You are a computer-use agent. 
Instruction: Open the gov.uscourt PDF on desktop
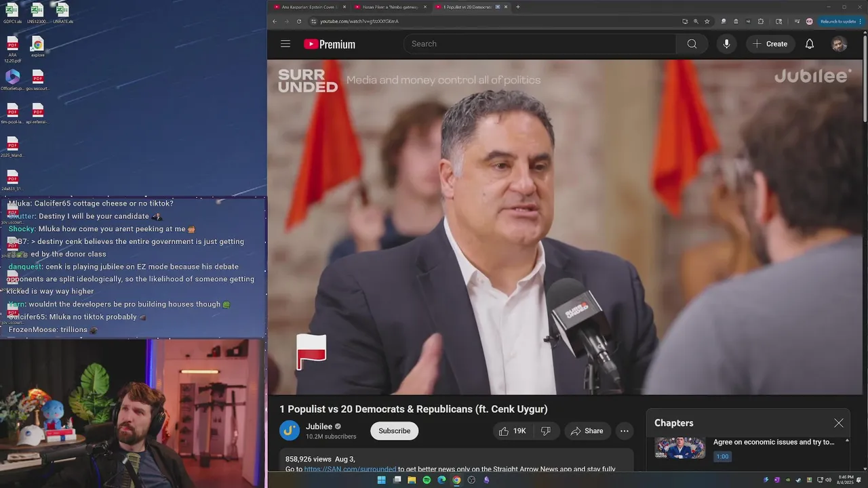click(38, 80)
